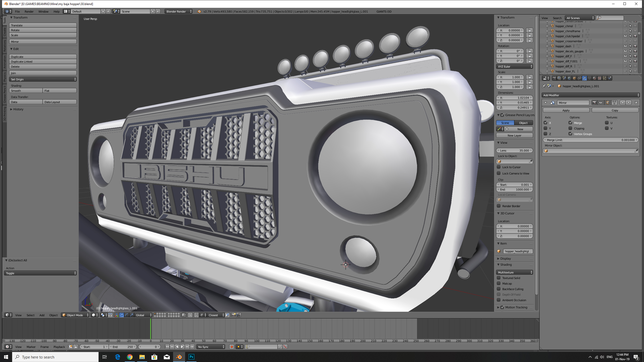
Task: Hide hopper_dash with its eye icon
Action: 625,46
